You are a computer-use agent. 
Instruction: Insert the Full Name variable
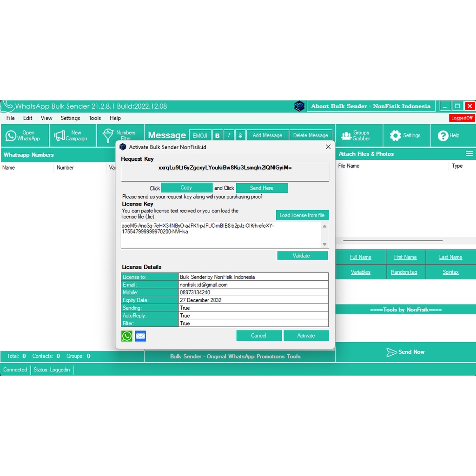click(361, 257)
